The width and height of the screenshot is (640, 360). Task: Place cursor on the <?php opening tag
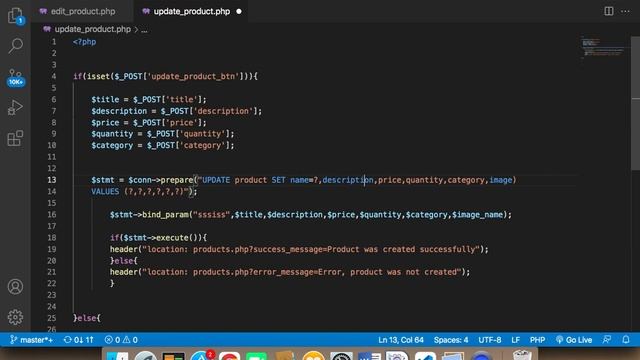point(84,42)
